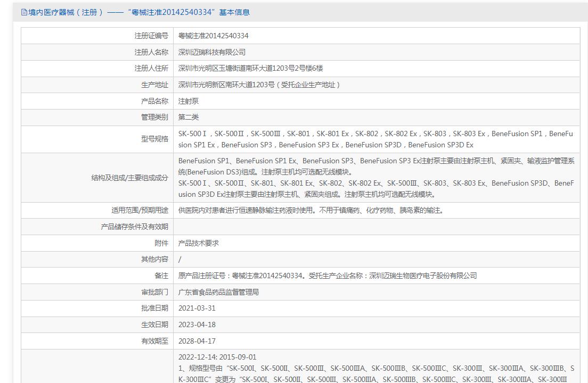588x383 pixels.
Task: Click approving department 广东省食品药品监督管理局
Action: [x=218, y=293]
